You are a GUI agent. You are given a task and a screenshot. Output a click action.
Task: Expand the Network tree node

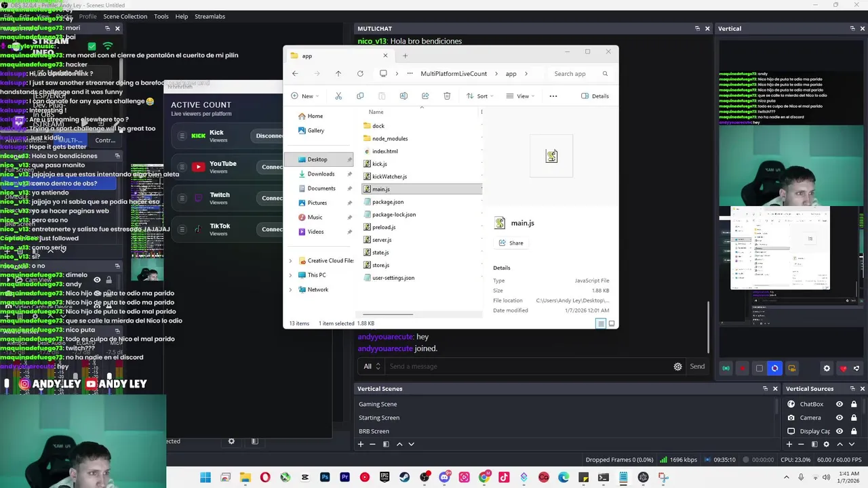click(x=291, y=289)
